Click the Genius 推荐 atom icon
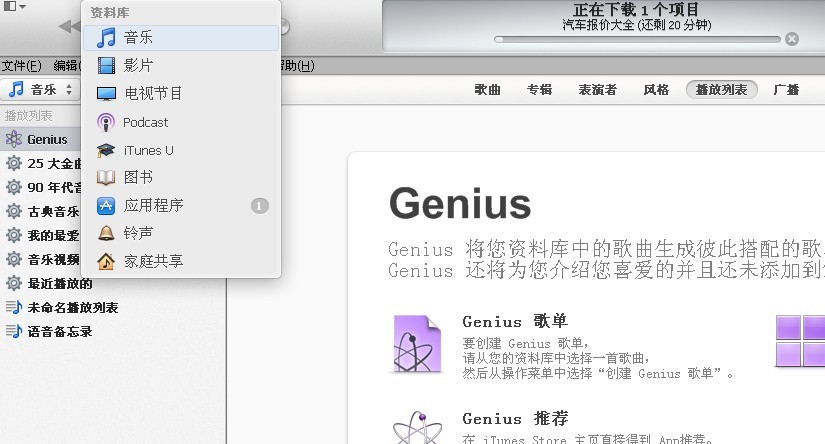Image resolution: width=825 pixels, height=444 pixels. click(417, 427)
